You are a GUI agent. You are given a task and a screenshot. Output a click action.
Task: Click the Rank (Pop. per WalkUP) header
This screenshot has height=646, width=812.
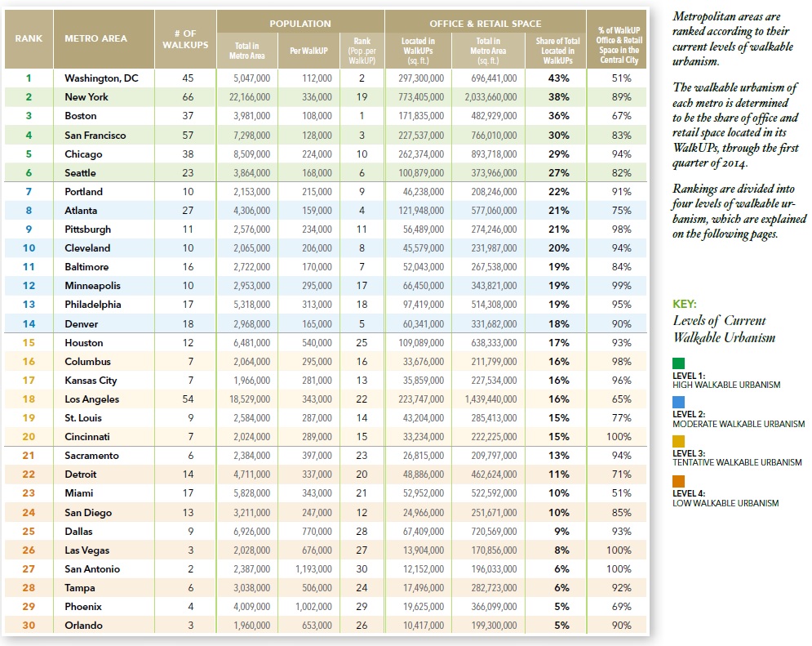(362, 51)
